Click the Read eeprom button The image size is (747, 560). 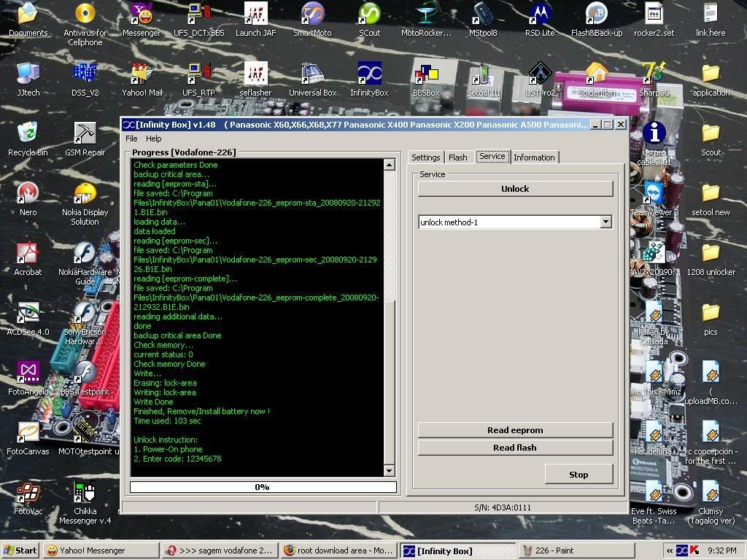tap(515, 430)
